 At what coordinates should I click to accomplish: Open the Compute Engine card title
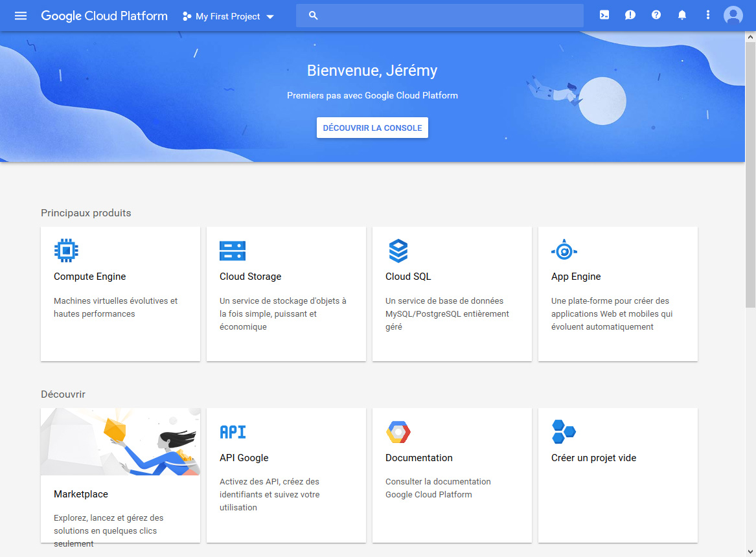[x=89, y=277]
